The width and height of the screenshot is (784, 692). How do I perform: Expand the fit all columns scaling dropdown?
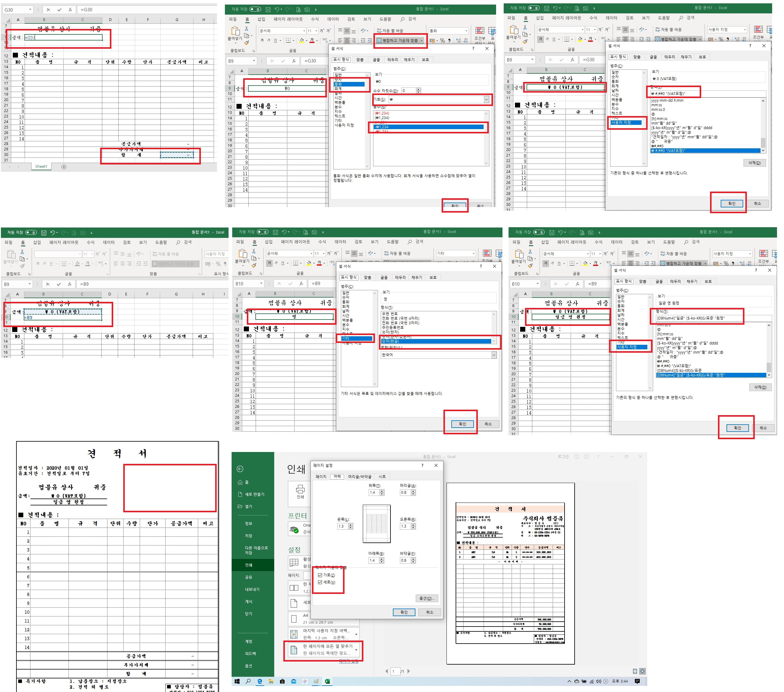356,650
